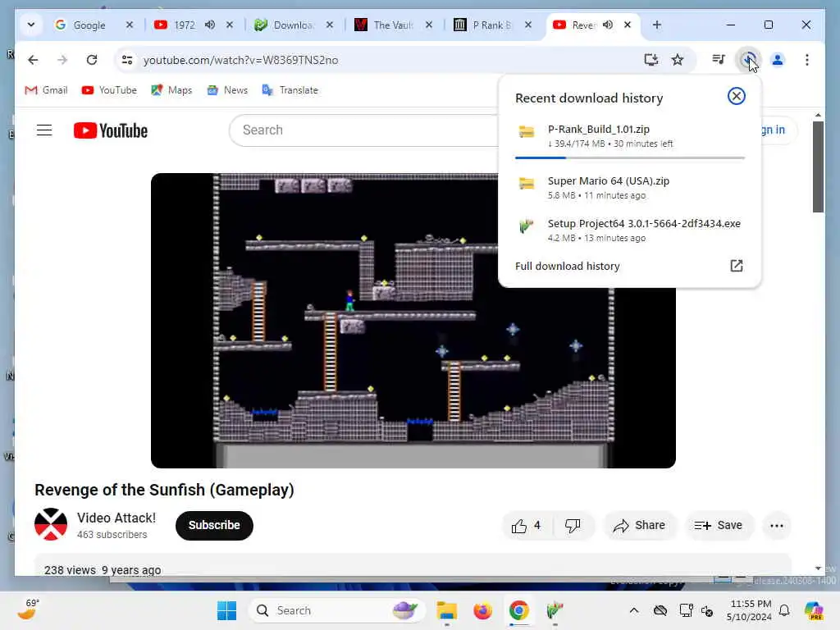Open Chrome three-dot menu
Screen dimensions: 840x630
click(807, 60)
